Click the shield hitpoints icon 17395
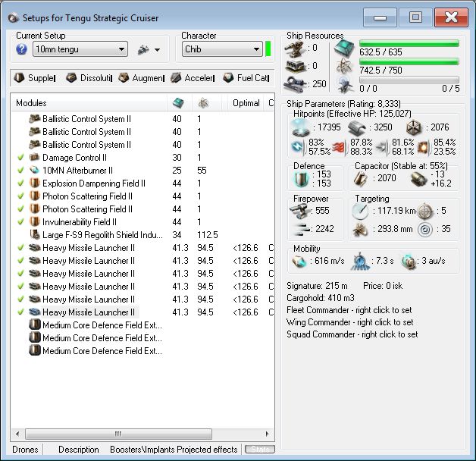This screenshot has width=476, height=461. pos(301,127)
